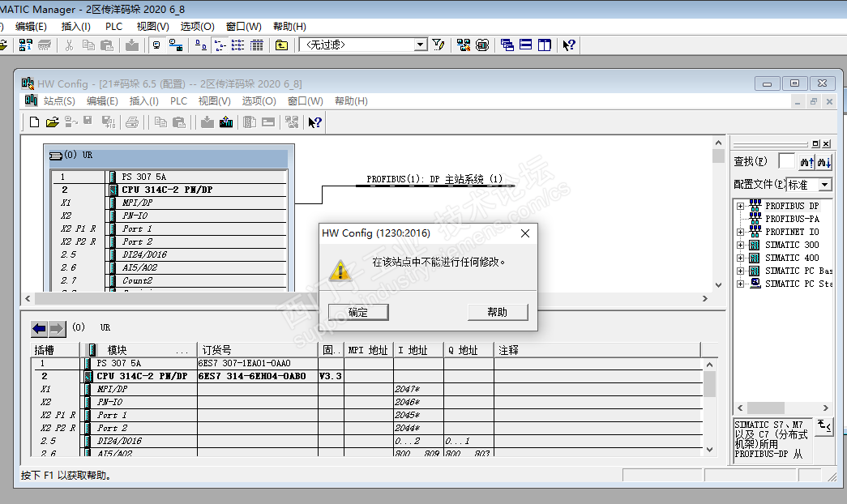Click the module table scroll down arrow
This screenshot has width=847, height=504.
[710, 450]
